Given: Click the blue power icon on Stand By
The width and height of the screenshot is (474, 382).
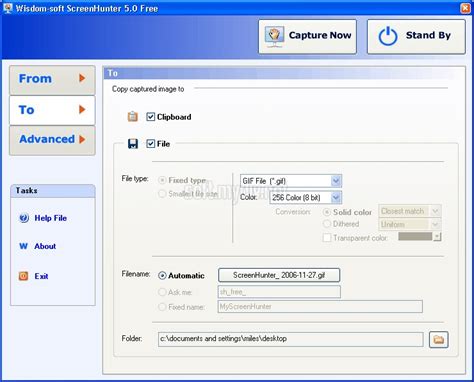Looking at the screenshot, I should [x=388, y=36].
